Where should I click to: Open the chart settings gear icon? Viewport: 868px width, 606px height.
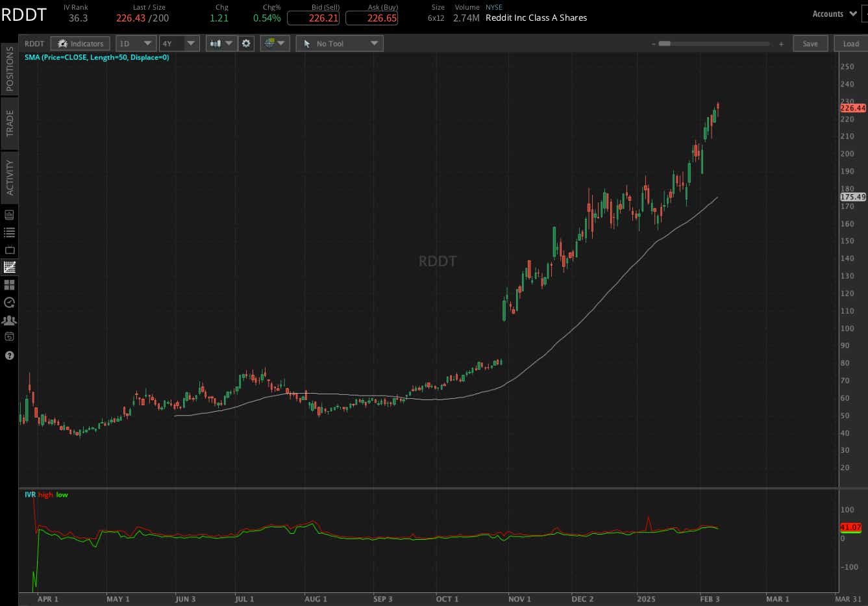tap(246, 43)
